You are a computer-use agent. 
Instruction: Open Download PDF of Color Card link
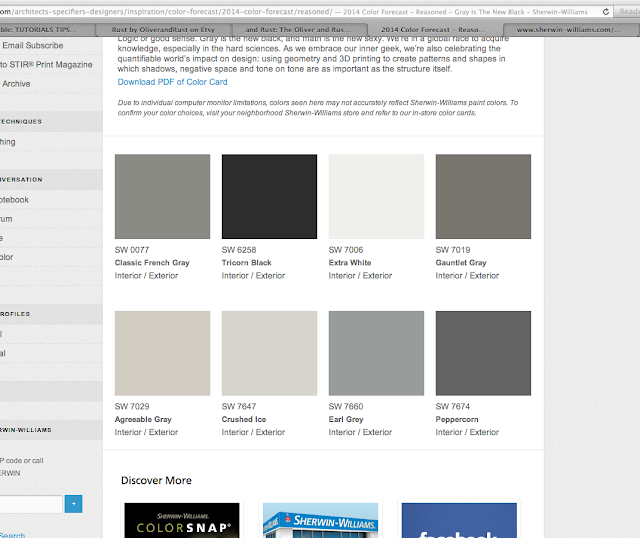pos(172,82)
